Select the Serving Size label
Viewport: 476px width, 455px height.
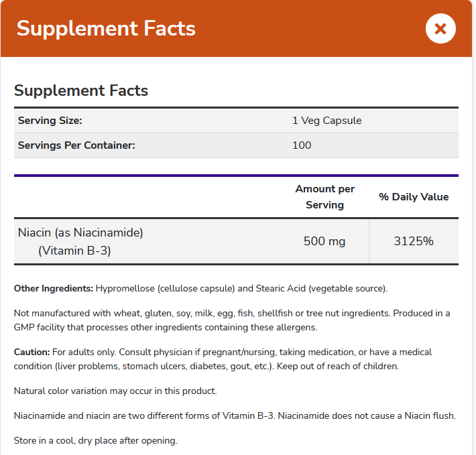pos(50,121)
